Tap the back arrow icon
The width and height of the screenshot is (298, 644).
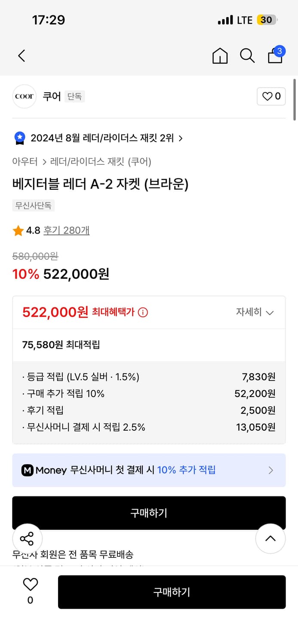(x=22, y=55)
